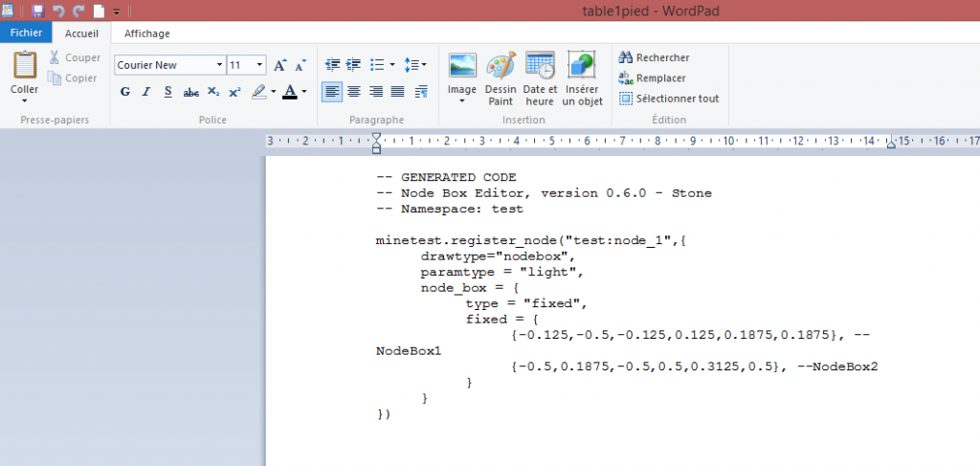Align text right
This screenshot has height=466, width=980.
375,92
